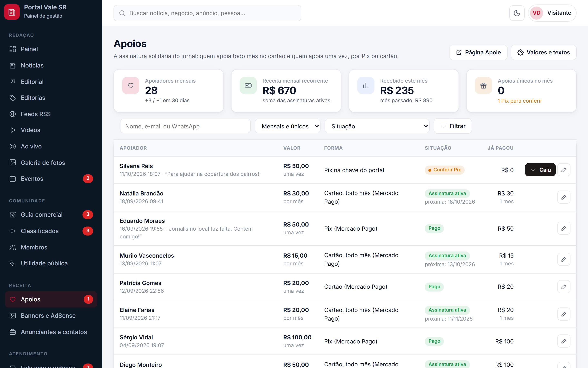Viewport: 588px width, 368px height.
Task: Mark Silvana Reis Pix as Caiu
Action: 540,170
